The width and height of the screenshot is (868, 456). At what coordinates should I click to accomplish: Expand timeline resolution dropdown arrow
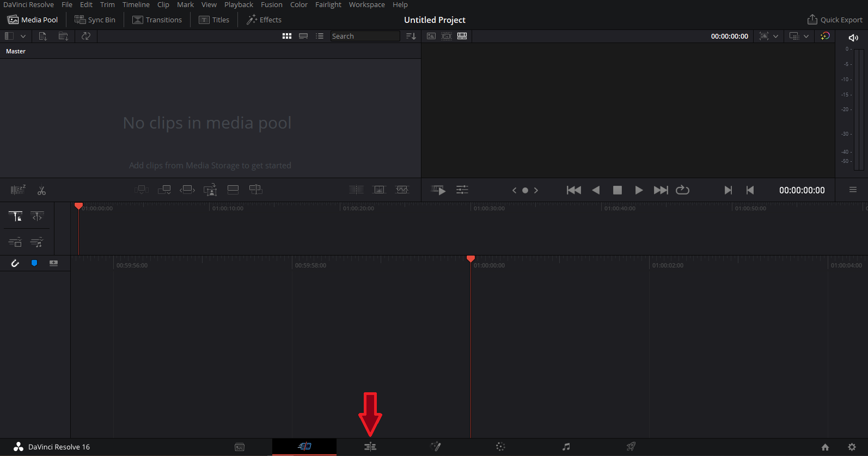pyautogui.click(x=806, y=36)
